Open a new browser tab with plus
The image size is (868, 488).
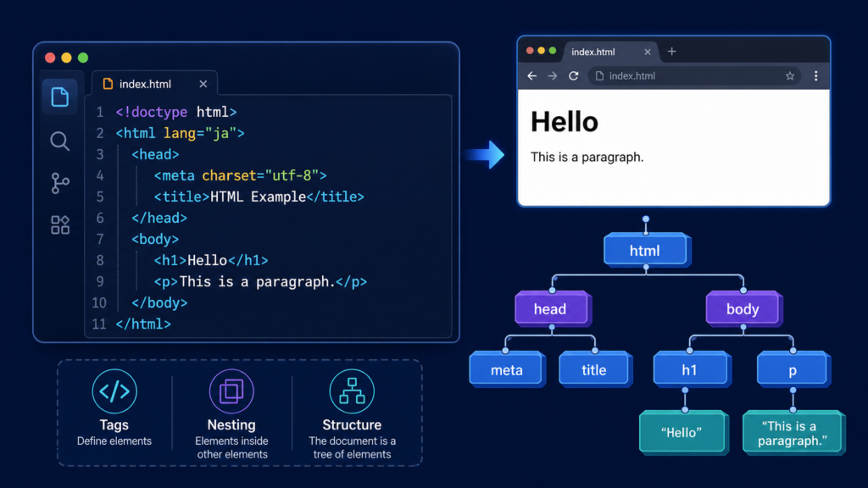671,52
